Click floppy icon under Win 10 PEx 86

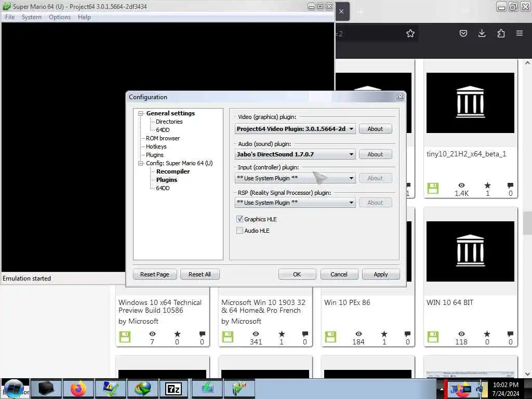[330, 337]
